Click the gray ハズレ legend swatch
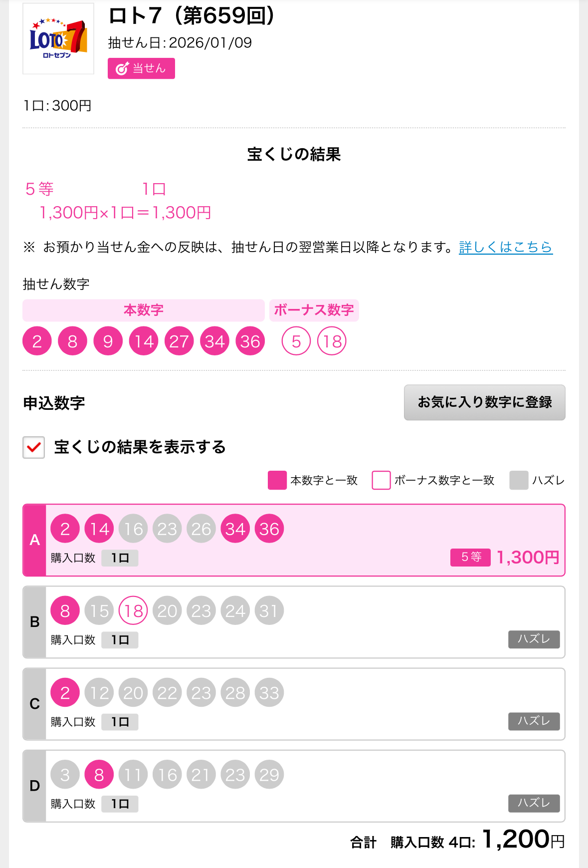 pos(519,480)
